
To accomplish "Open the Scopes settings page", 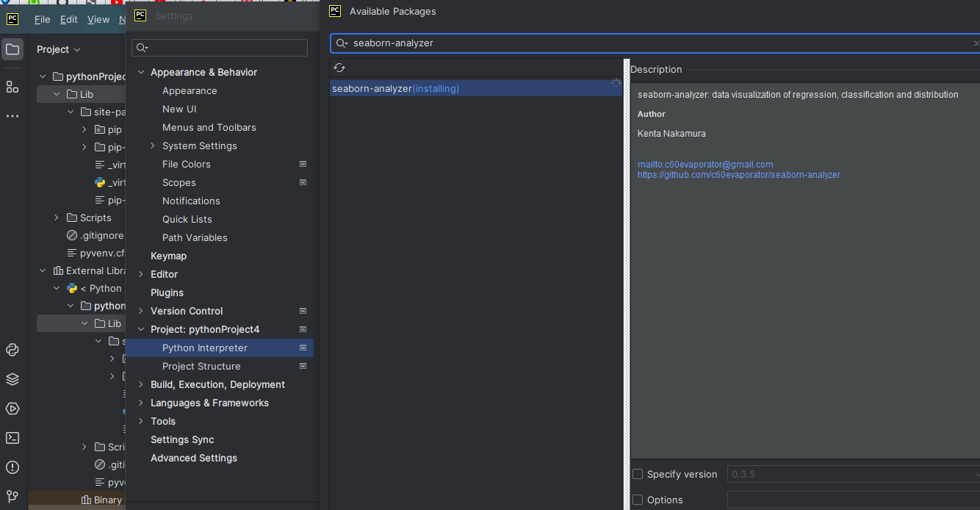I will point(179,182).
